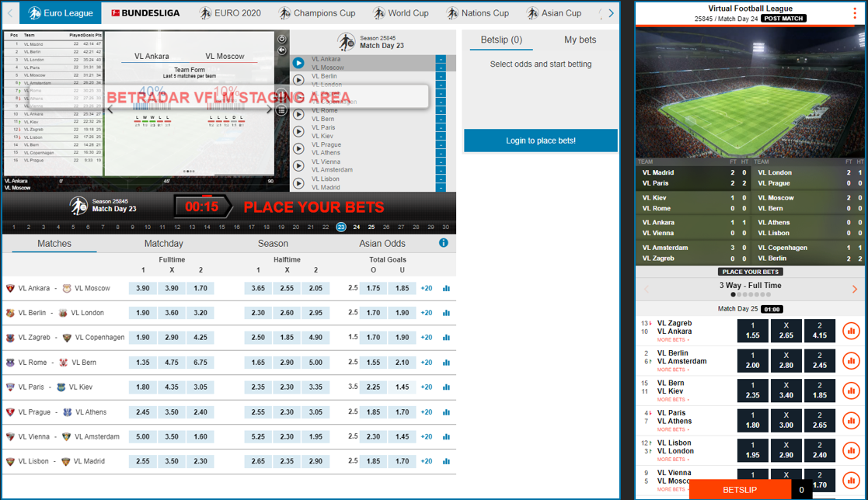Viewport: 868px width, 500px height.
Task: Open stats circle for VL Bern vs Kiev
Action: 851,391
